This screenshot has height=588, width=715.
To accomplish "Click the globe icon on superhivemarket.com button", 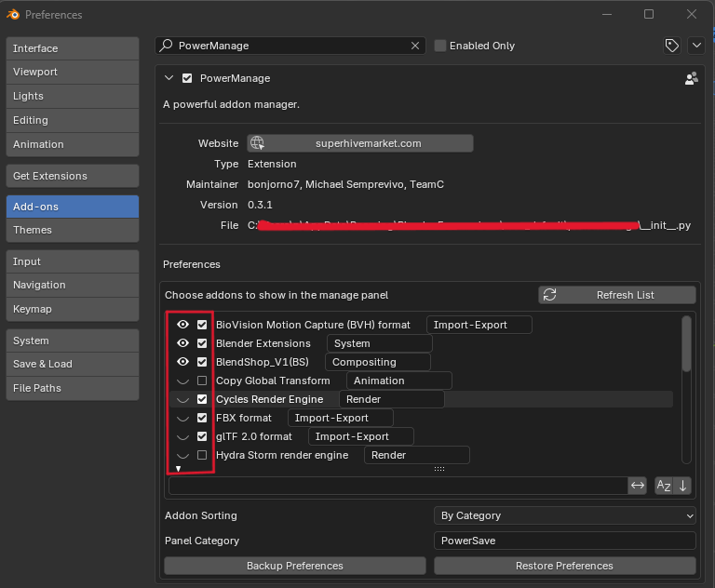I will tap(257, 143).
